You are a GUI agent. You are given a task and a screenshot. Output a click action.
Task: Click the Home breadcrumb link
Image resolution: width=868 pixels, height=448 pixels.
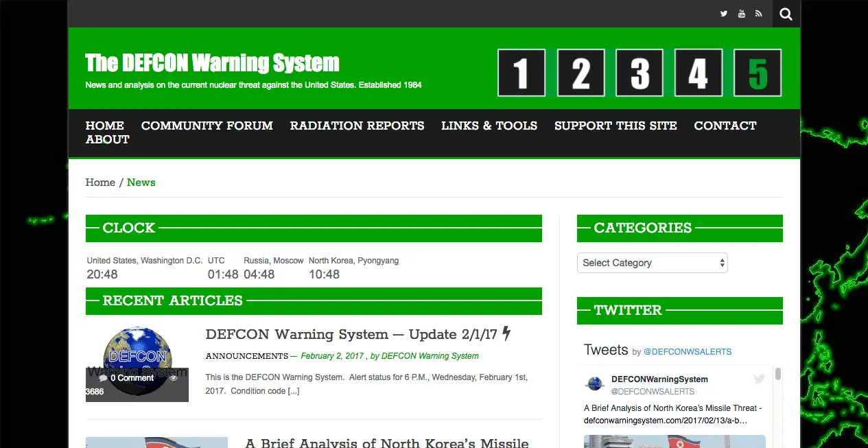pyautogui.click(x=100, y=182)
